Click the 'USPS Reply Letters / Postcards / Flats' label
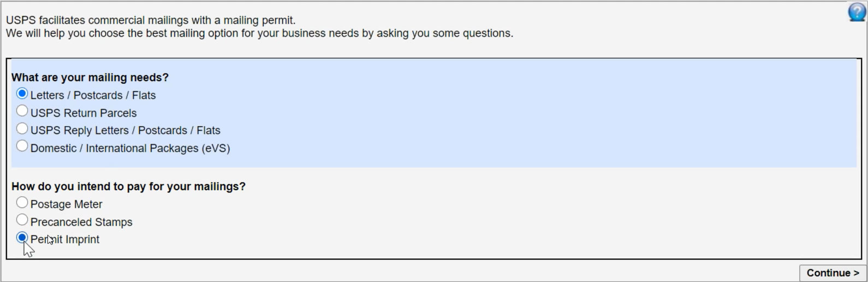 [x=126, y=131]
